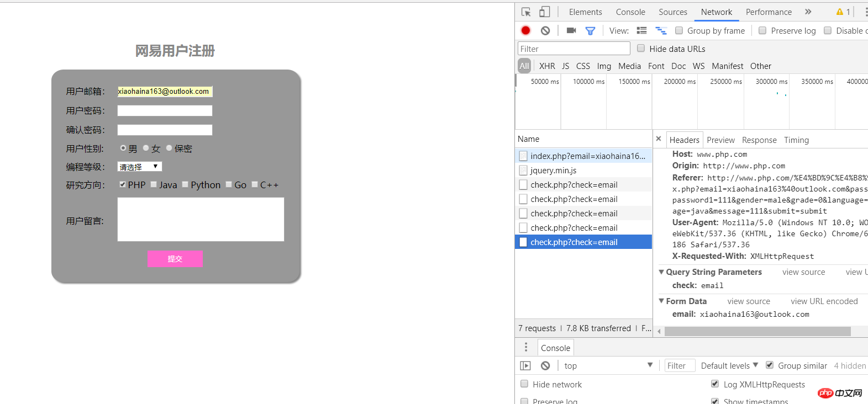This screenshot has height=404, width=868.
Task: Select the jquery.min.js request row
Action: pos(583,170)
